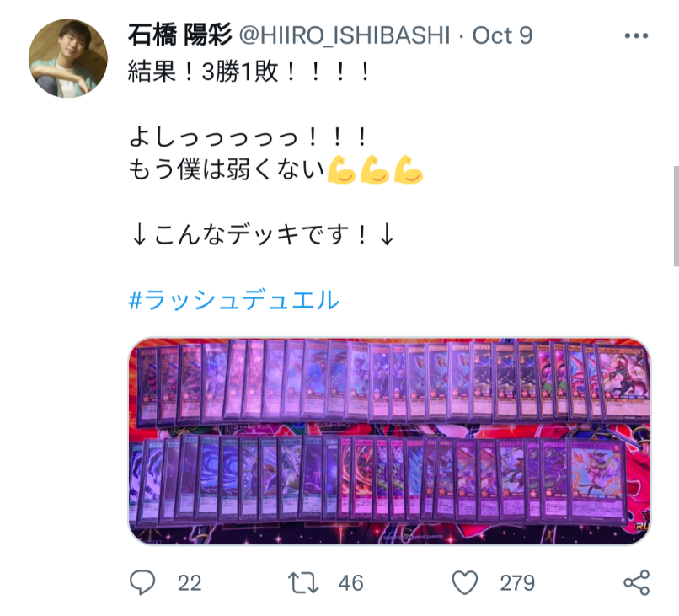View the 279 likes count

pos(517,583)
